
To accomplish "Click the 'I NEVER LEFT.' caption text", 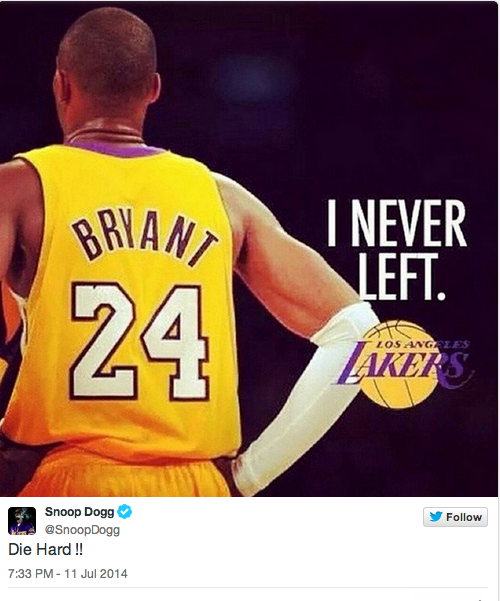I will point(397,250).
